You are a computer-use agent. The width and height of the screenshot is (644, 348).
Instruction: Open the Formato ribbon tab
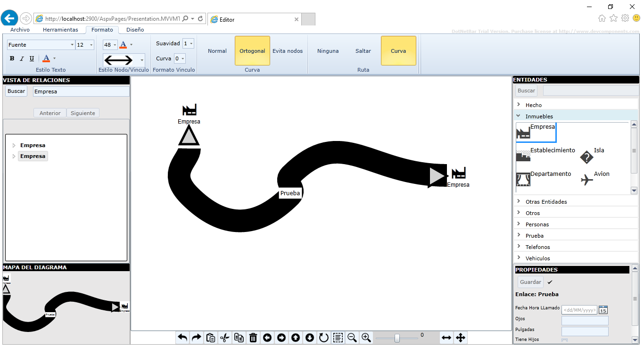102,30
